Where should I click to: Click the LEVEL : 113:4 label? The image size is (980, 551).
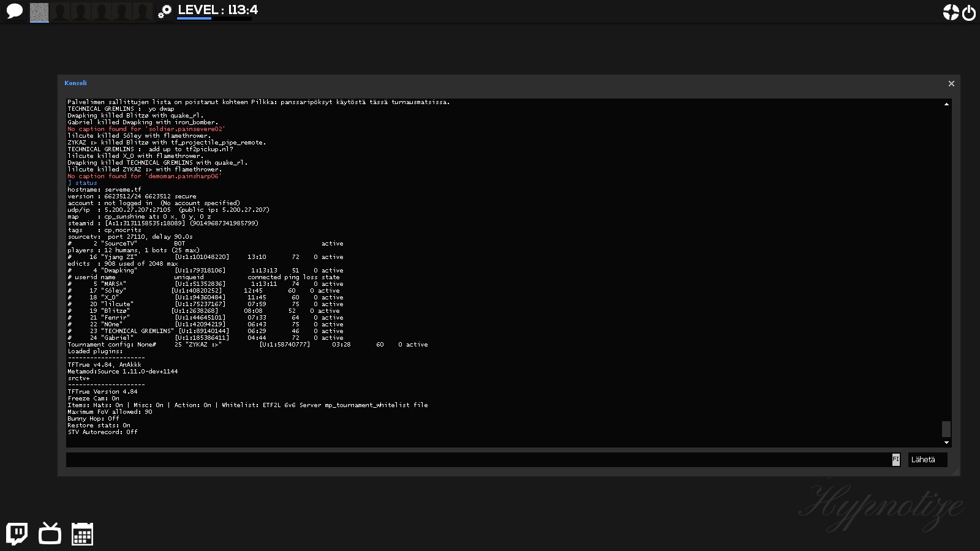217,10
